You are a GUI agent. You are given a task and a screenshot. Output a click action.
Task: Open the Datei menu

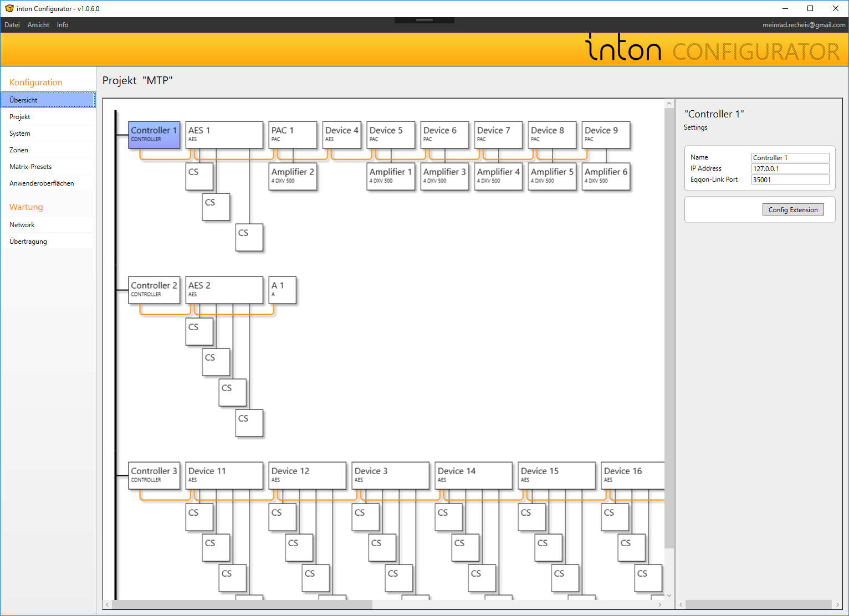point(12,25)
